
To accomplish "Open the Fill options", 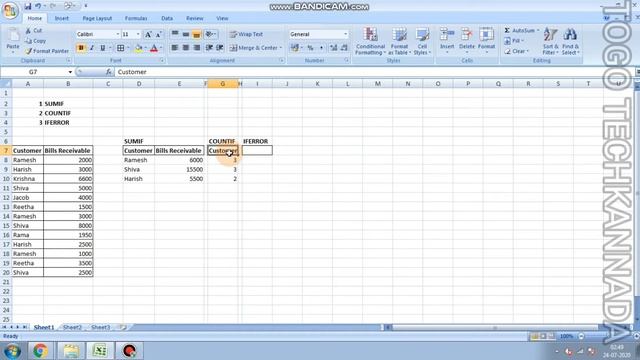I will tap(513, 41).
